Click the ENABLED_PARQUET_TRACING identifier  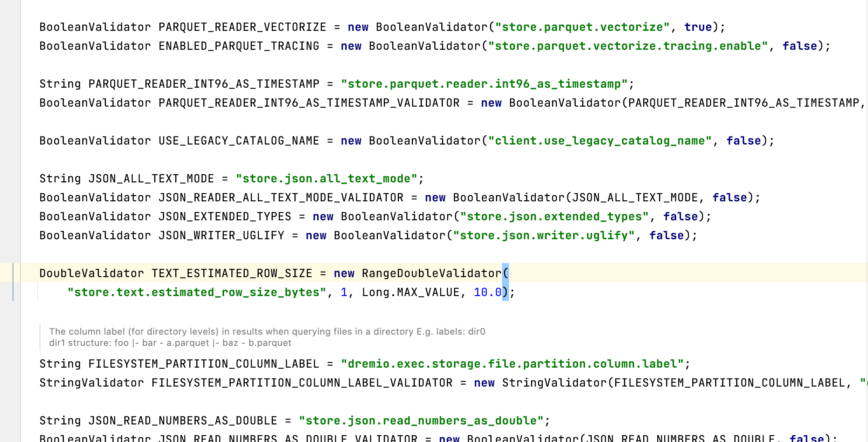pos(239,46)
